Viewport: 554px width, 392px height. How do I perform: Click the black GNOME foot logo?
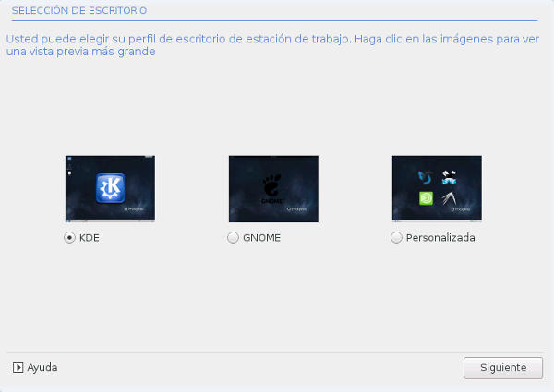tap(272, 184)
